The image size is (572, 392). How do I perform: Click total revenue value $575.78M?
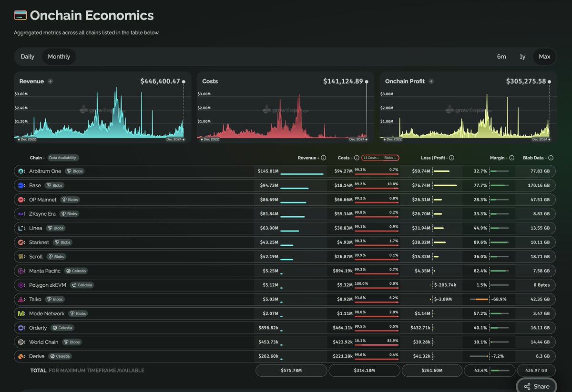pos(291,371)
